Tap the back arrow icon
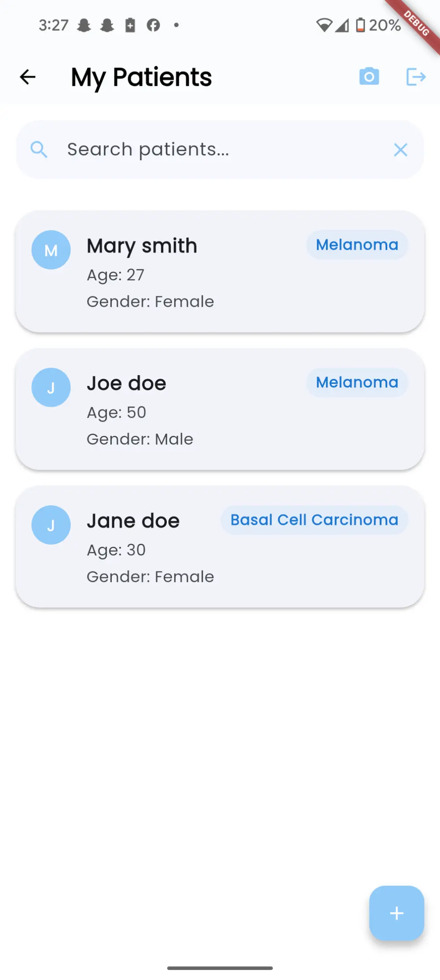The image size is (440, 980). tap(28, 77)
